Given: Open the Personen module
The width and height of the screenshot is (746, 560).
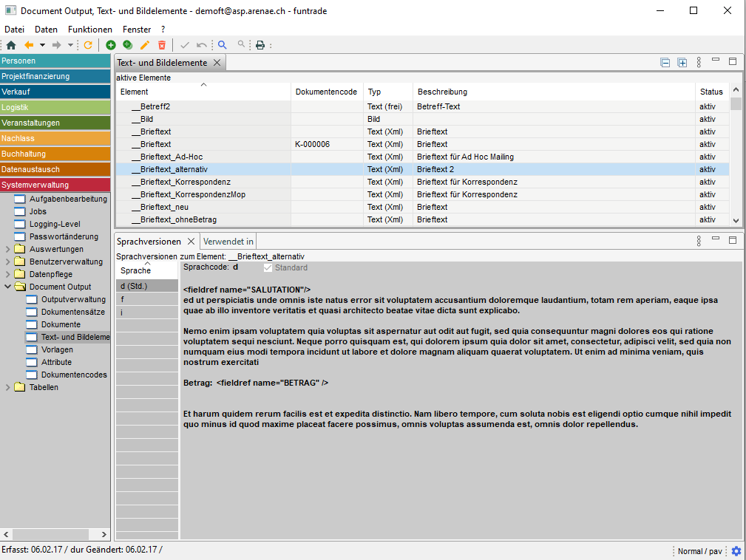Looking at the screenshot, I should coord(55,61).
